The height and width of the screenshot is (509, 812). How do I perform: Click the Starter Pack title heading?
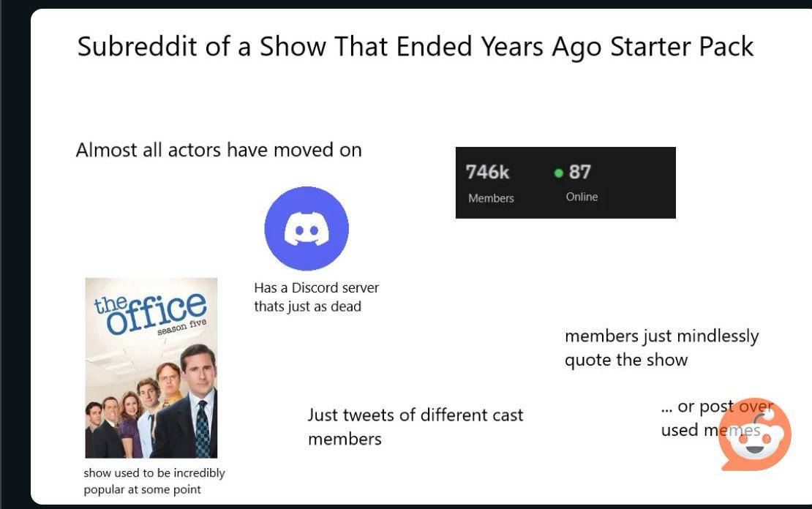(415, 47)
